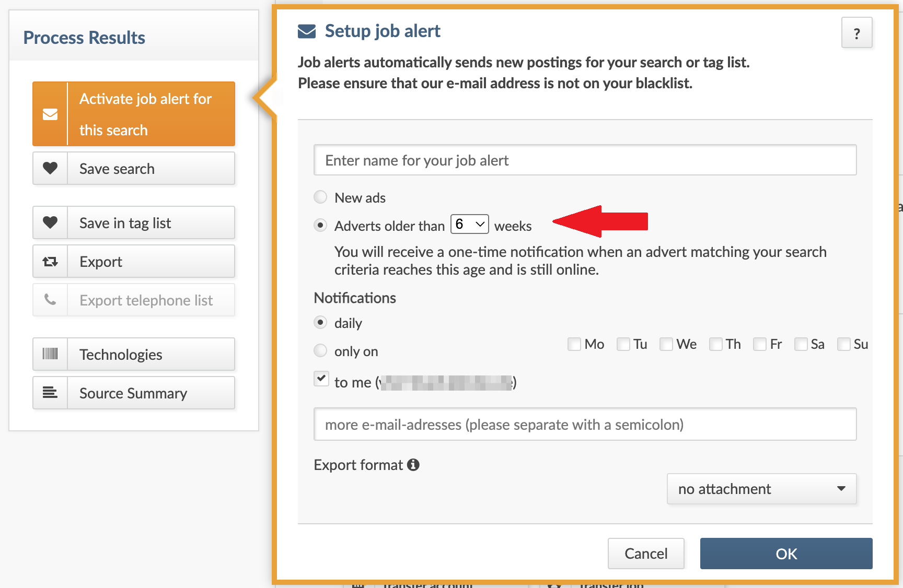This screenshot has width=903, height=588.
Task: Click the envelope icon in the Setup job alert title
Action: (x=307, y=31)
